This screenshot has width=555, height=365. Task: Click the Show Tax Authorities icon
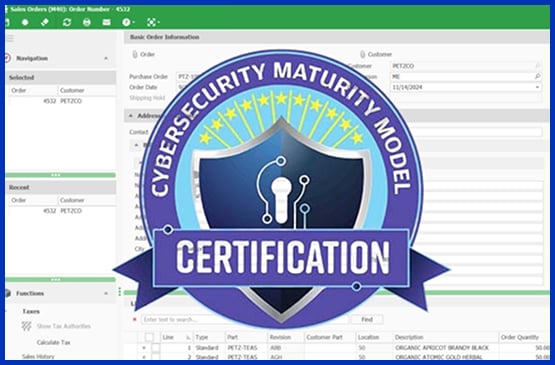click(27, 326)
